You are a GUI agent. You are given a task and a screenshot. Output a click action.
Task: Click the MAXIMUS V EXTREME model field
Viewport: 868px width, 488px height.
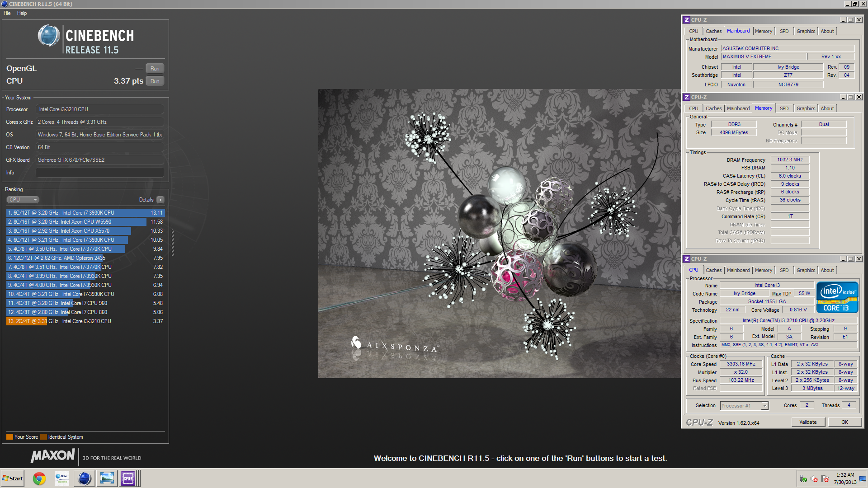pos(763,56)
